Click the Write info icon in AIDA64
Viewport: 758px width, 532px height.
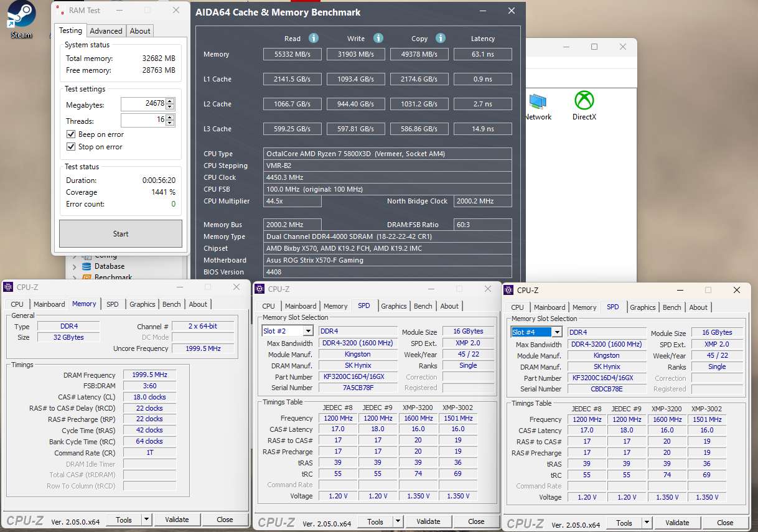click(378, 38)
